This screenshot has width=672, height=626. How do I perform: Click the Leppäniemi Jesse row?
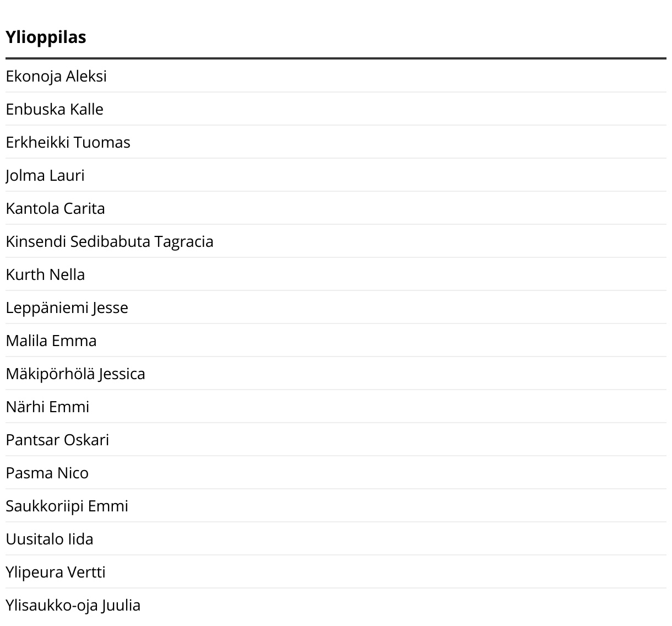coord(67,307)
